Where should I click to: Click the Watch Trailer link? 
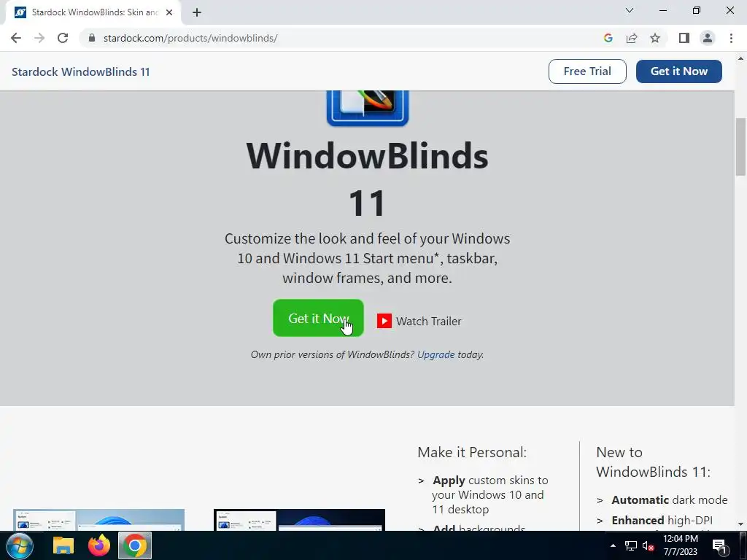(429, 322)
